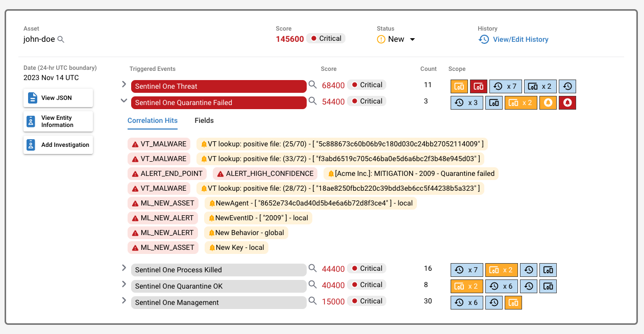This screenshot has height=334, width=644.
Task: History x 7 badge in Sentinel One Threat row
Action: click(506, 86)
